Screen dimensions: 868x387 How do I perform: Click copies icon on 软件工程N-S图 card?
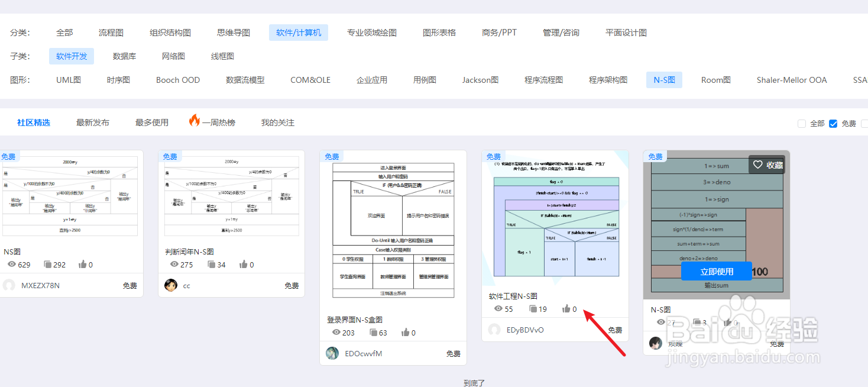click(533, 309)
